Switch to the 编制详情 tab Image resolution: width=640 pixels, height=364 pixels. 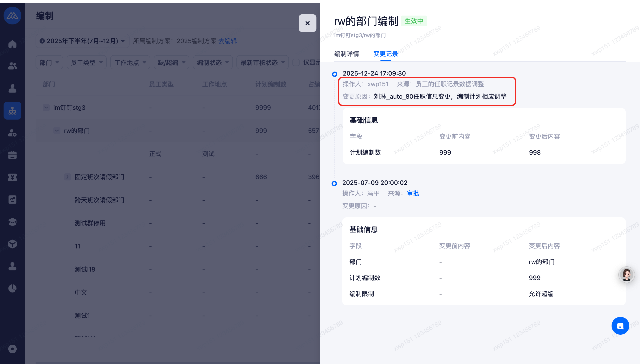pyautogui.click(x=346, y=54)
